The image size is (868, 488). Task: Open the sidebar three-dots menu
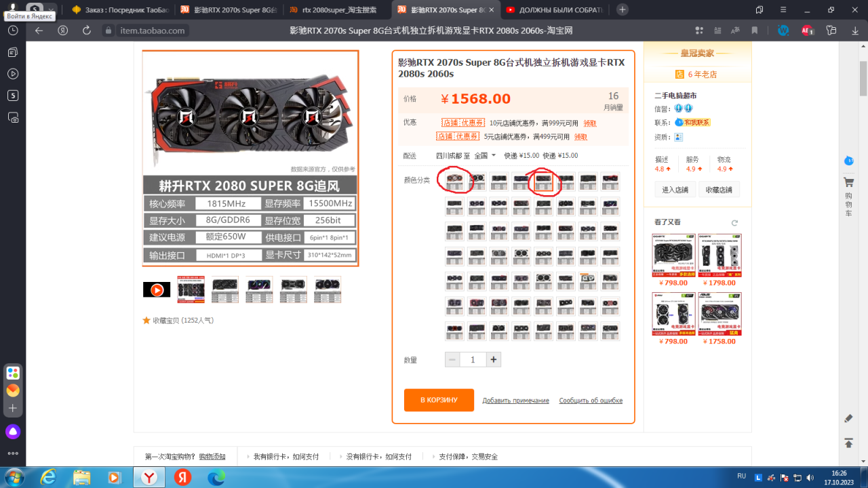13,453
